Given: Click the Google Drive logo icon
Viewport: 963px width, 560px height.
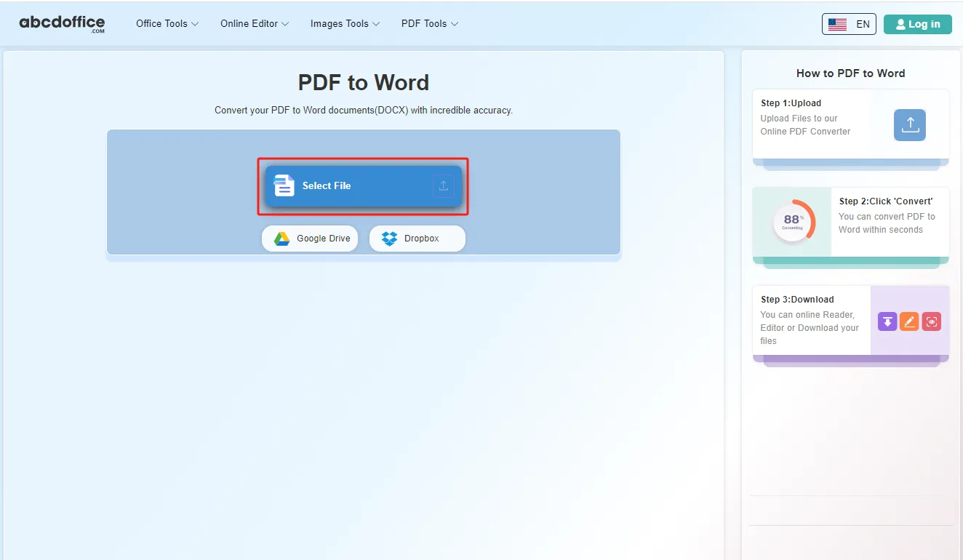Looking at the screenshot, I should coord(281,239).
